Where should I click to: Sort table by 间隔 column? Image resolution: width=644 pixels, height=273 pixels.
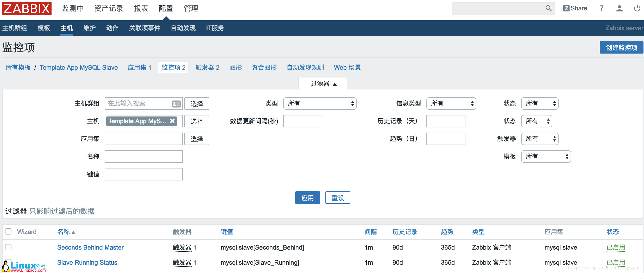(x=371, y=232)
